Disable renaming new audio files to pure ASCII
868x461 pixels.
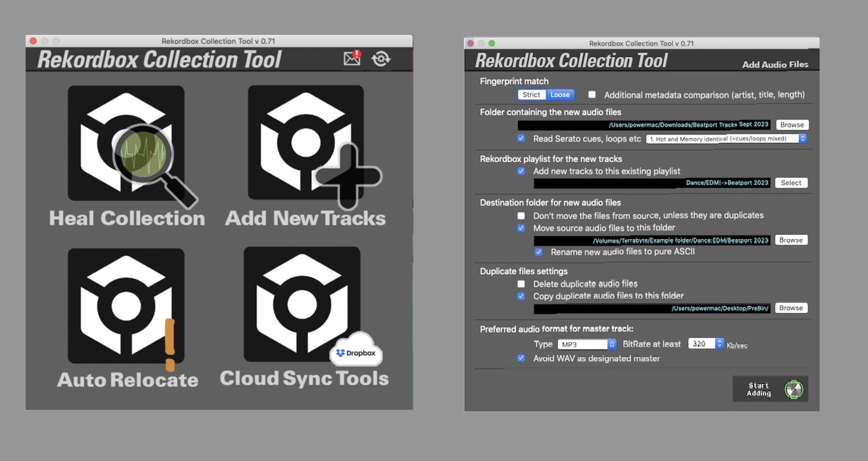[539, 252]
